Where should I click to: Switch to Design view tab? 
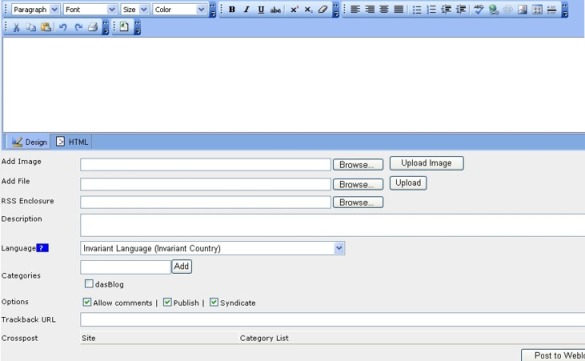[x=29, y=142]
